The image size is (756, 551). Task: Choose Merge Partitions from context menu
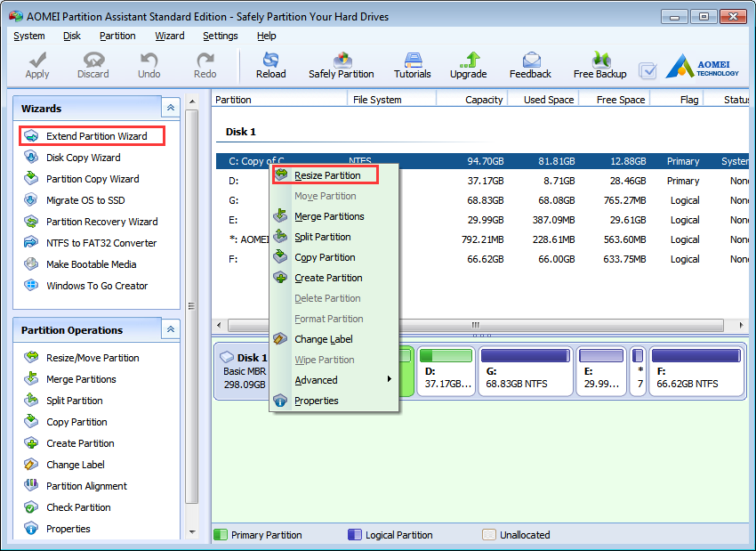[334, 216]
